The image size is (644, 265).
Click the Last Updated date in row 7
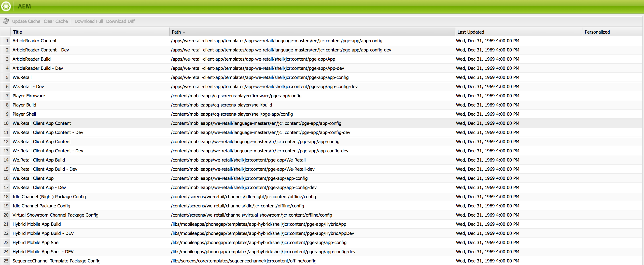(488, 96)
